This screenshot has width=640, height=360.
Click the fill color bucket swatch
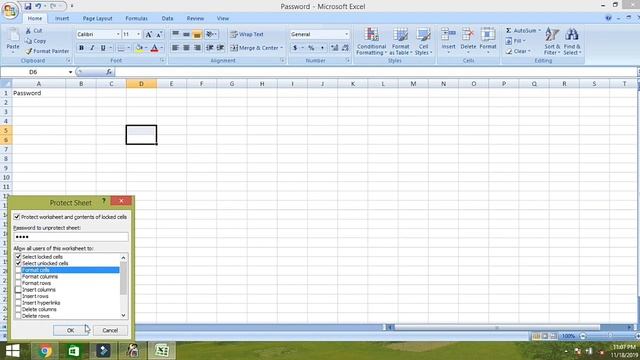139,48
